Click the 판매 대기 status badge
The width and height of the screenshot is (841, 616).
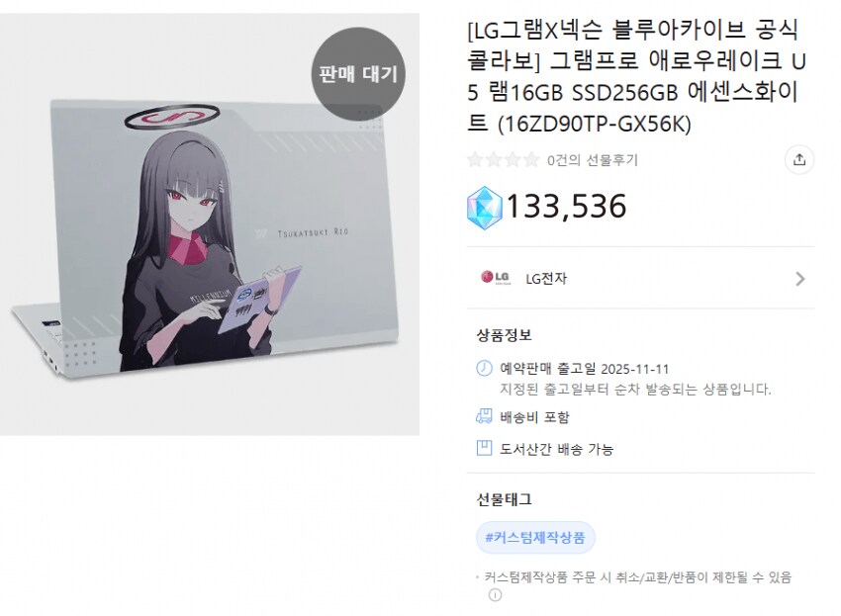[358, 73]
